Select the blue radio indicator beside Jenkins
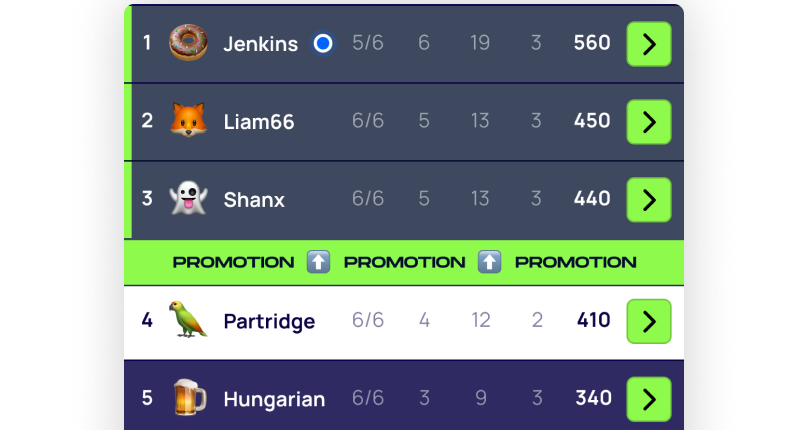 tap(323, 43)
